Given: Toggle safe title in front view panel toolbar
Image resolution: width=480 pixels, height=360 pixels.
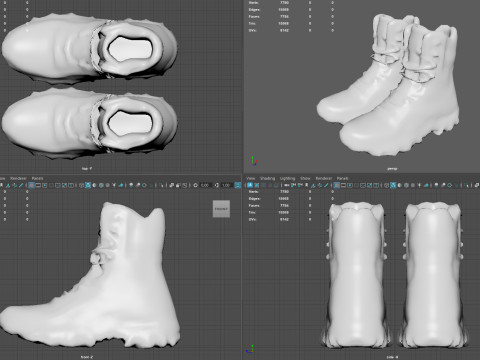Looking at the screenshot, I should (71, 185).
